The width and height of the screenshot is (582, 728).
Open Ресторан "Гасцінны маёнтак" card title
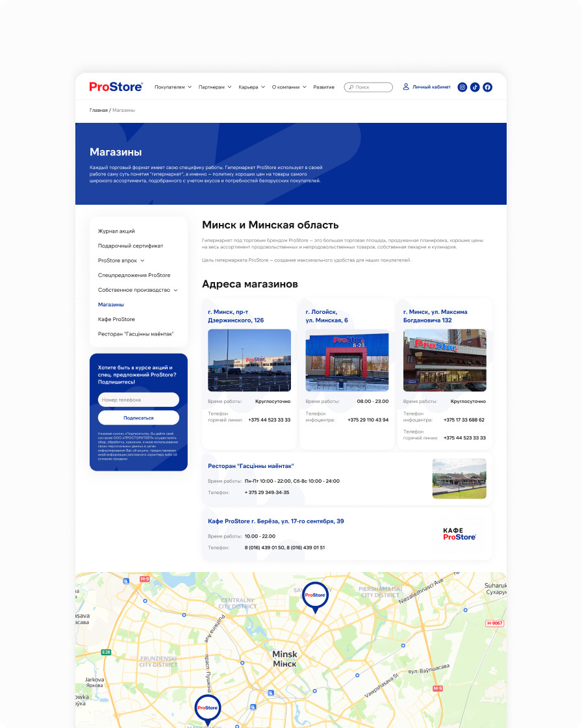pos(251,466)
